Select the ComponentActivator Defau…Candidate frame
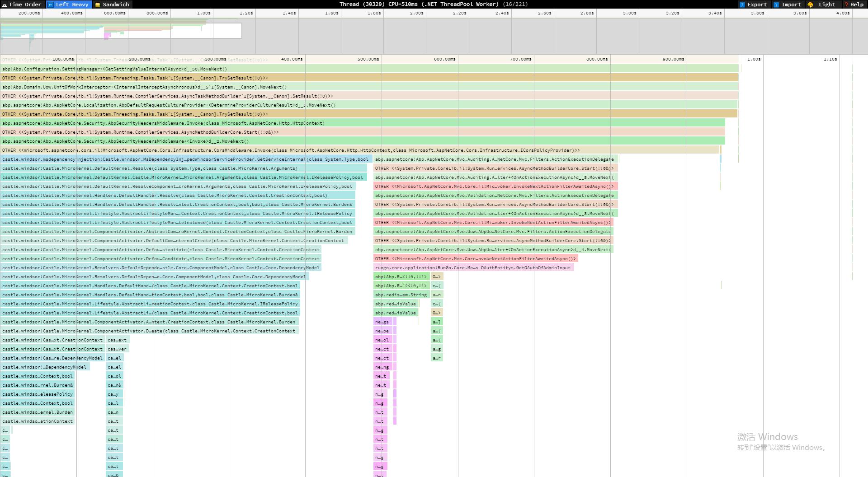Screen dimensions: 868x477 160,258
